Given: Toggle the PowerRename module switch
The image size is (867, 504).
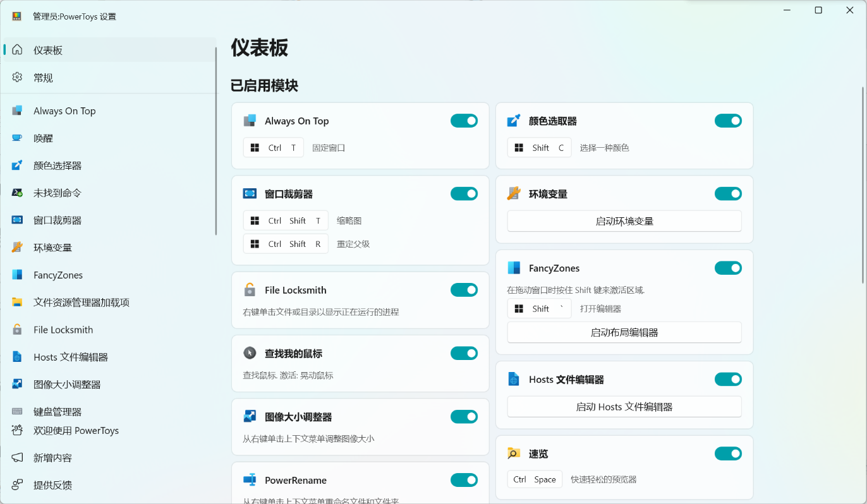Looking at the screenshot, I should 464,480.
